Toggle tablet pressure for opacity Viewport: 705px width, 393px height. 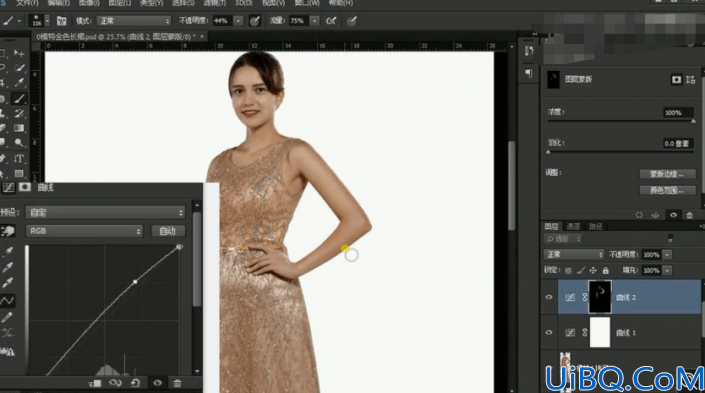(255, 21)
